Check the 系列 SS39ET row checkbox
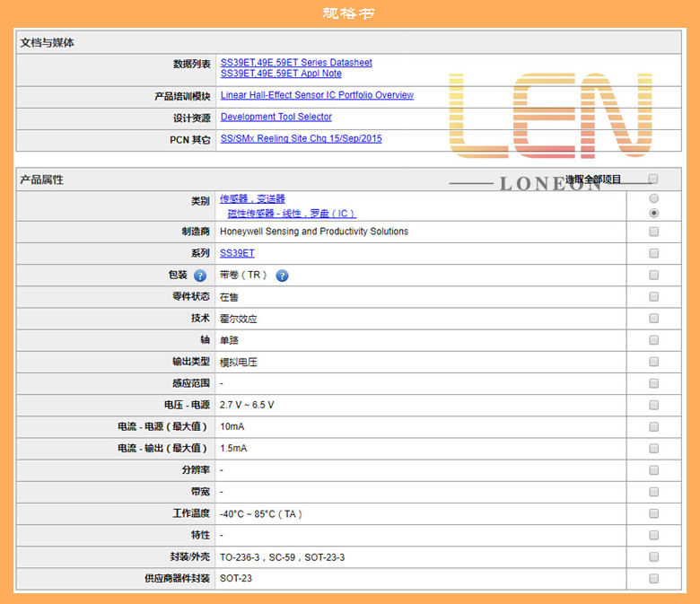The height and width of the screenshot is (604, 700). [x=653, y=253]
